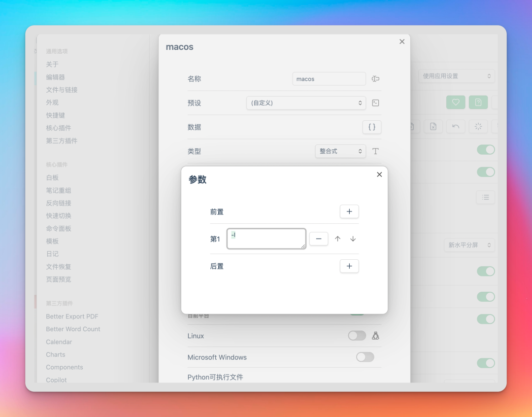Screen dimensions: 532x417
Task: Toggle the green switch directly below the 新水平分屏 dropdown
Action: tap(486, 271)
